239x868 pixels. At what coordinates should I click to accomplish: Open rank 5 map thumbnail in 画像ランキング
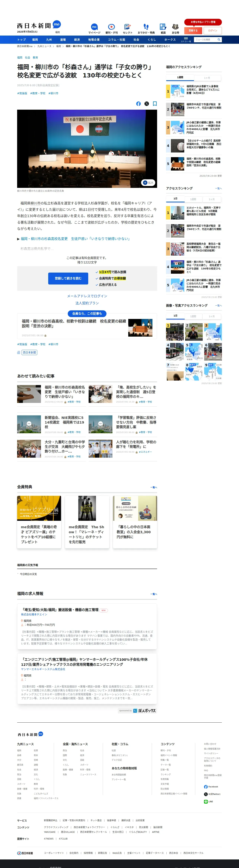(x=194, y=352)
